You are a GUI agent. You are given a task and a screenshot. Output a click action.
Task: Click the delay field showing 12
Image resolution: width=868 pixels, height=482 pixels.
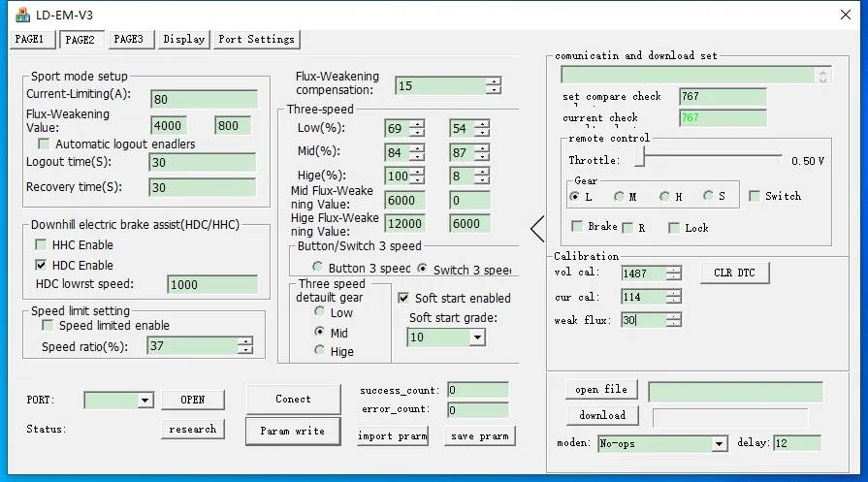(x=797, y=442)
